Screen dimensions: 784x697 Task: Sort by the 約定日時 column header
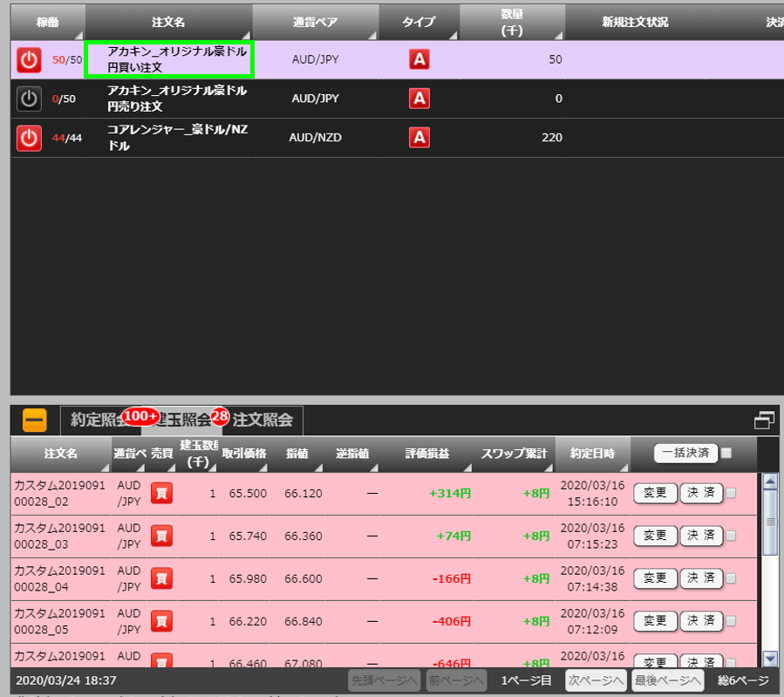pyautogui.click(x=592, y=454)
